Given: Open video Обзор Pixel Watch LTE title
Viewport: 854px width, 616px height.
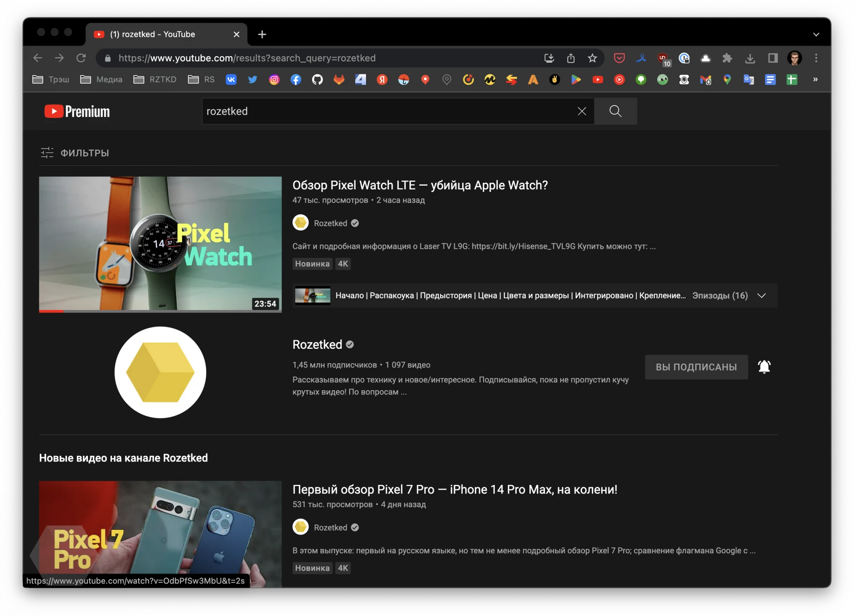Looking at the screenshot, I should pyautogui.click(x=420, y=185).
